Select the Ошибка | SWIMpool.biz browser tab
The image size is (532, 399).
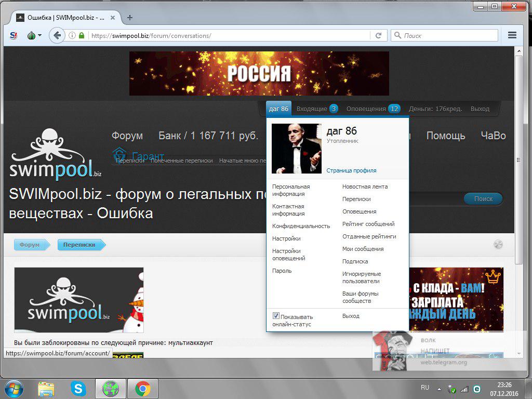click(x=65, y=18)
